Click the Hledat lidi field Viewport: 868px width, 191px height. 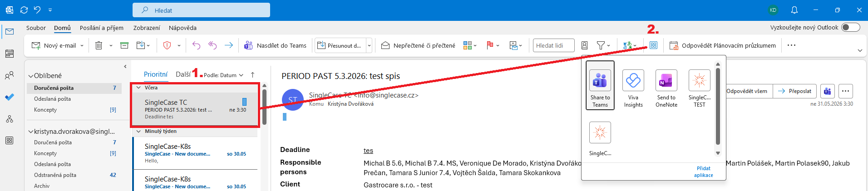tap(553, 45)
